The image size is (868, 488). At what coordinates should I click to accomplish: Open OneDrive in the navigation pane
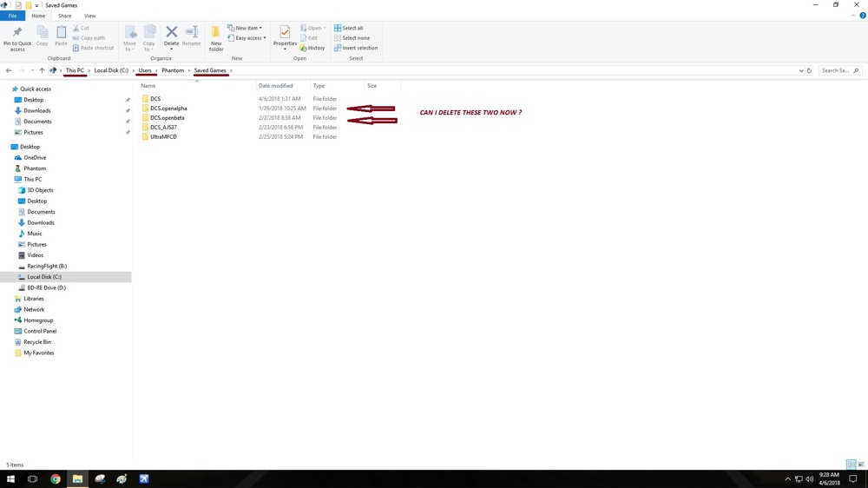35,157
